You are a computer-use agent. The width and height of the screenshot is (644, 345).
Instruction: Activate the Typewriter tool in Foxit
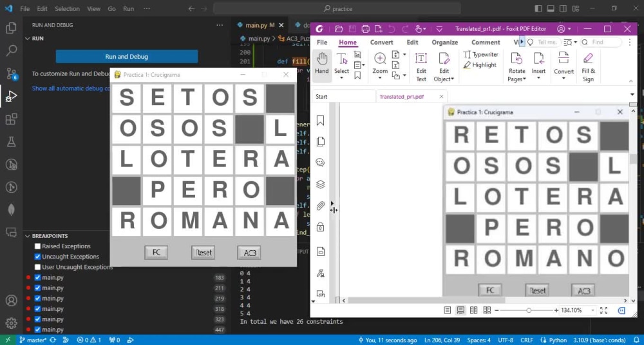pos(480,54)
